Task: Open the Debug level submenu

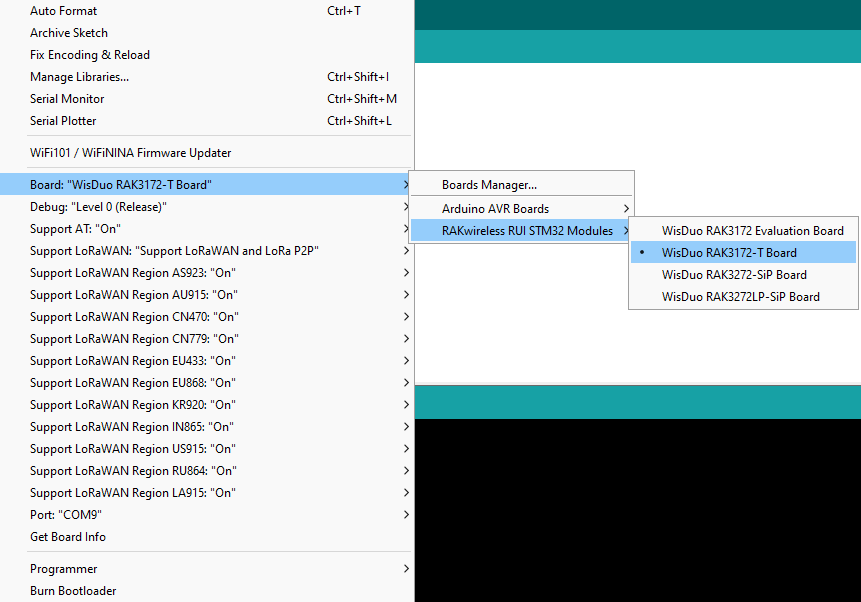Action: [x=98, y=207]
